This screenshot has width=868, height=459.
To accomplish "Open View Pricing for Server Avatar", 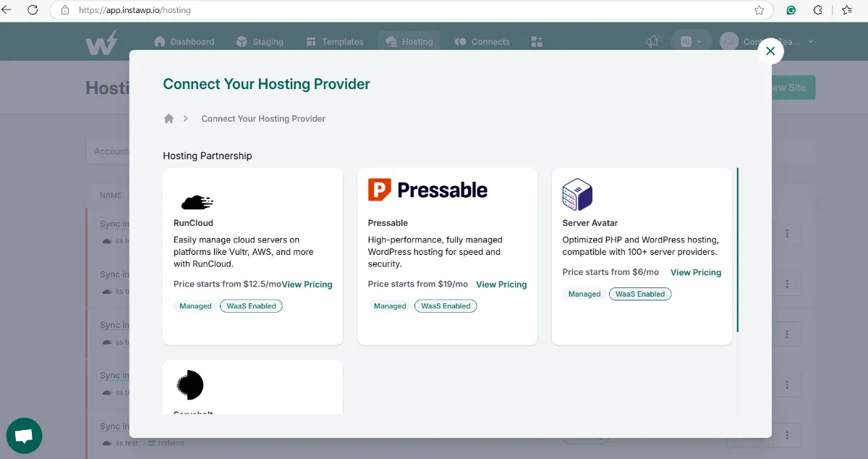I will (x=696, y=273).
